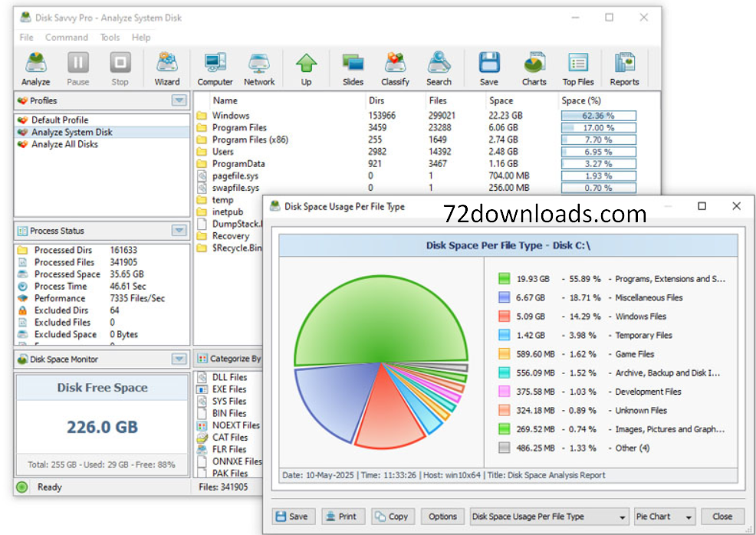Open the Search tool

tap(439, 67)
